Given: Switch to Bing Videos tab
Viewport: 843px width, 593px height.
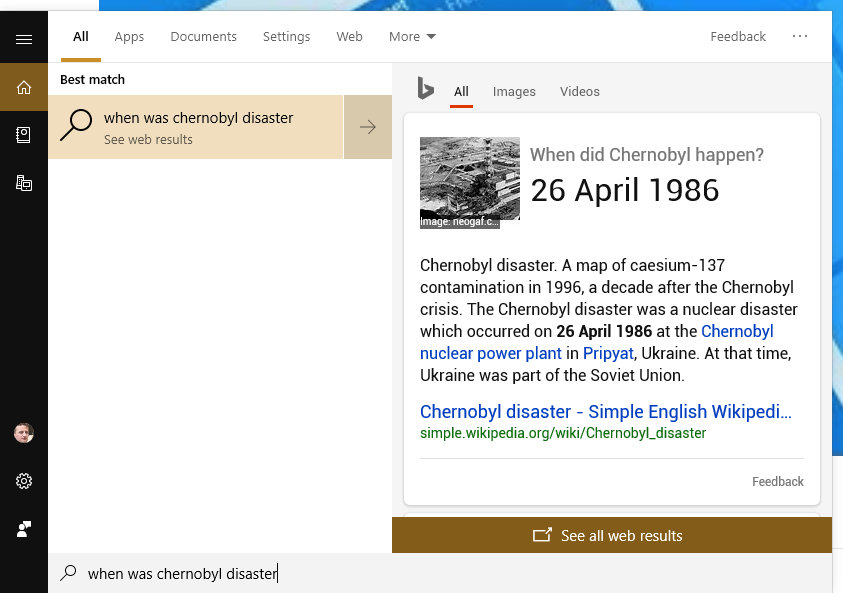Looking at the screenshot, I should [x=580, y=91].
